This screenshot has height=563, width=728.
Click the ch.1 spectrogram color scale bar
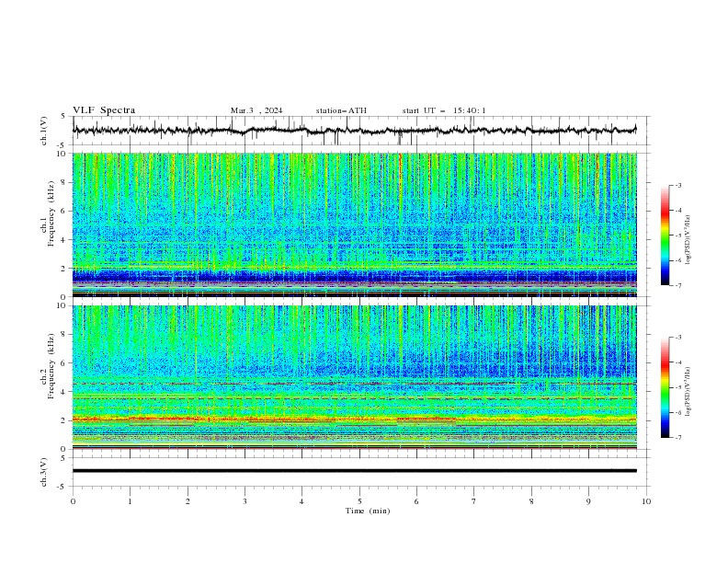tap(665, 236)
